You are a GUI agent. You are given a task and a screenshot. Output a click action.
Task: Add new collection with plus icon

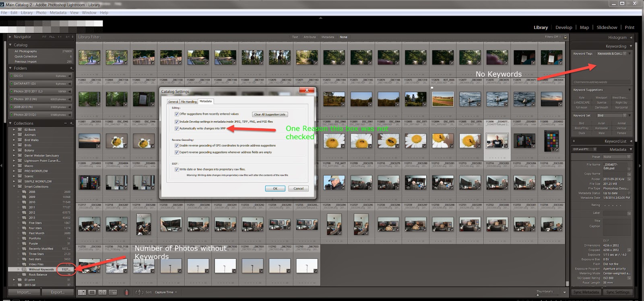[71, 123]
